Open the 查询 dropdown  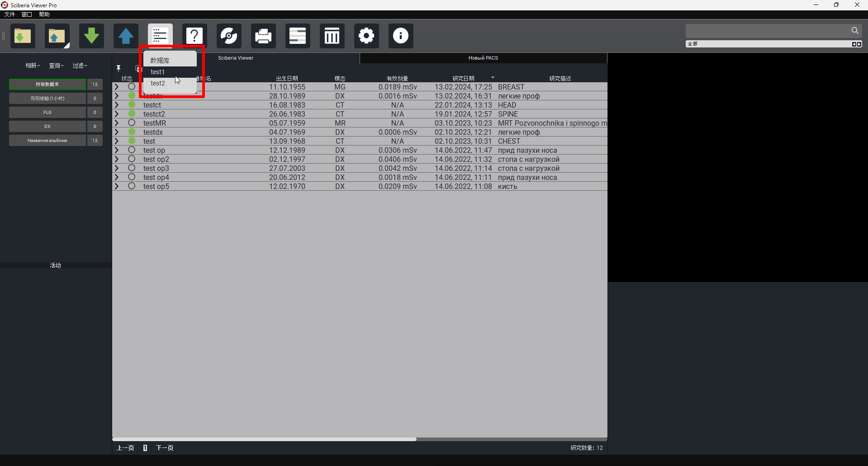pyautogui.click(x=56, y=66)
